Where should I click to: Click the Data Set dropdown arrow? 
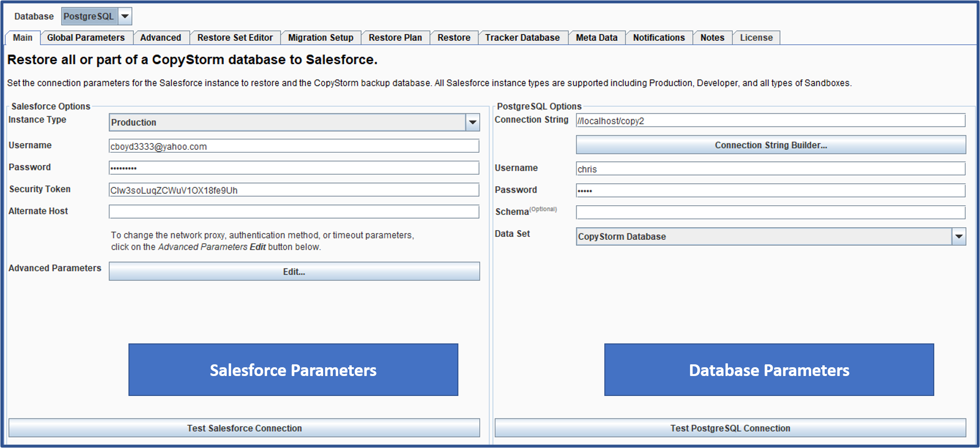(959, 236)
